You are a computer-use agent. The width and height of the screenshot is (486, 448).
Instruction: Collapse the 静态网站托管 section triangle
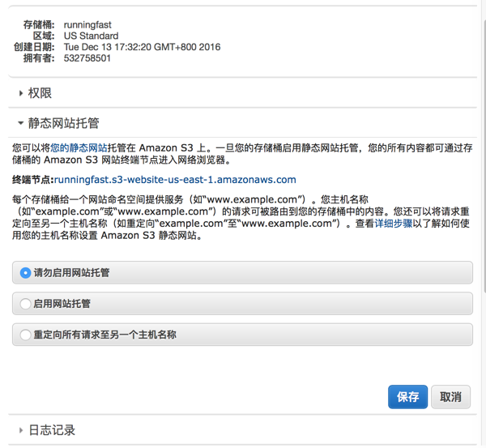[21, 124]
